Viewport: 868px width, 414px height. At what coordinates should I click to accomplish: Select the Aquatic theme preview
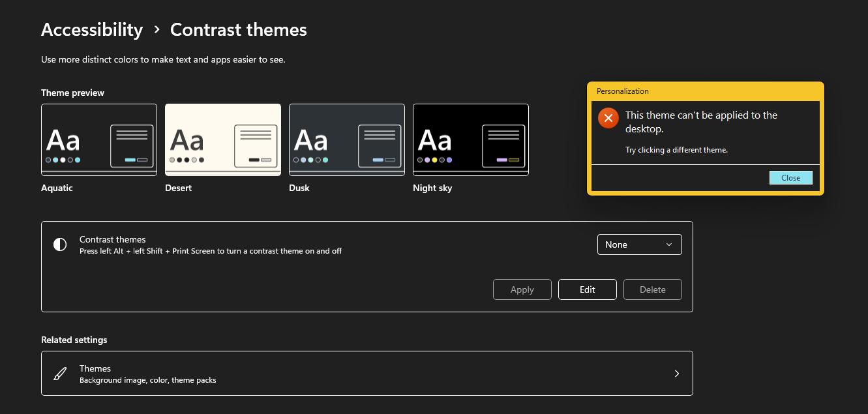click(99, 140)
